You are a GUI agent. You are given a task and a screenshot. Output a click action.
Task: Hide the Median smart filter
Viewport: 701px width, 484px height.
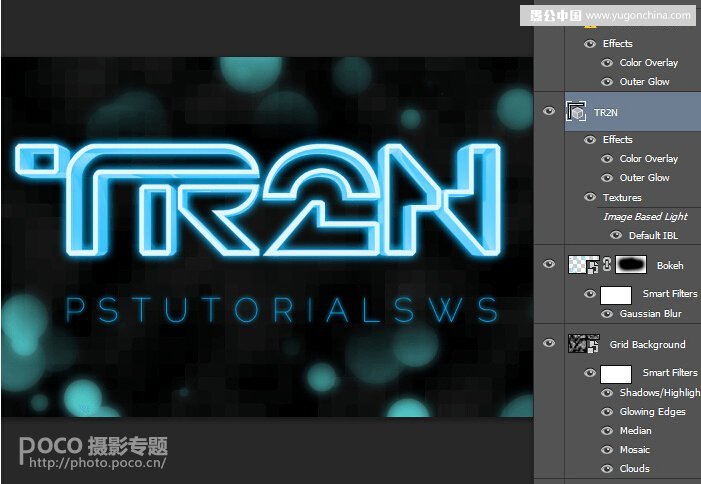click(607, 431)
